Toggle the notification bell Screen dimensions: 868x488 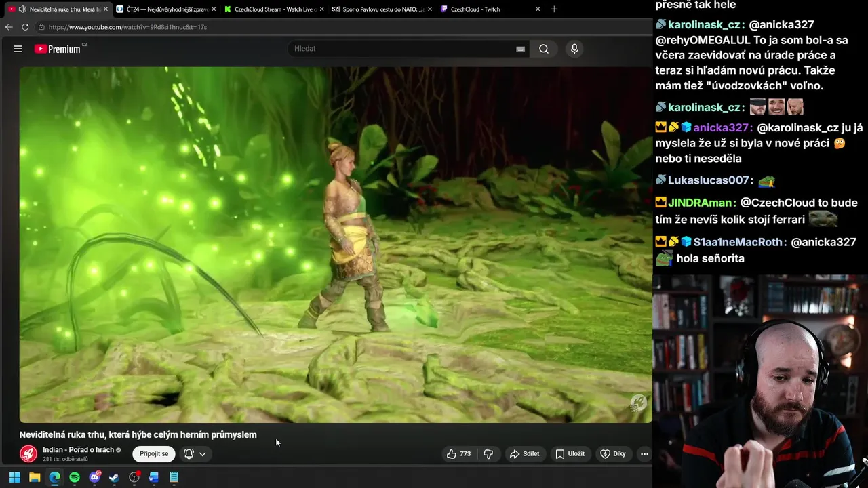(189, 453)
